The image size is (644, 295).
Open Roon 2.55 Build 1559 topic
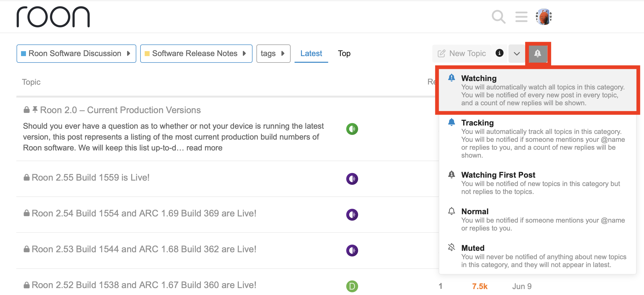coord(91,177)
